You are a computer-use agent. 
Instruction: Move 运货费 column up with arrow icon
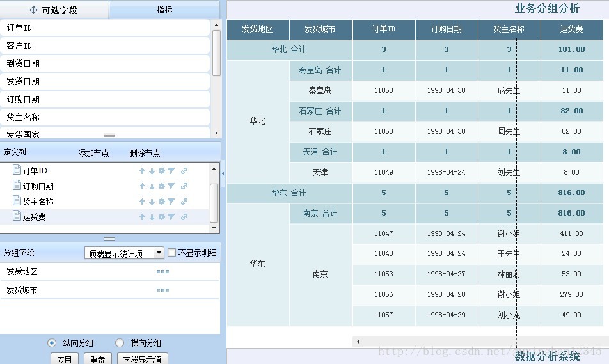click(142, 217)
